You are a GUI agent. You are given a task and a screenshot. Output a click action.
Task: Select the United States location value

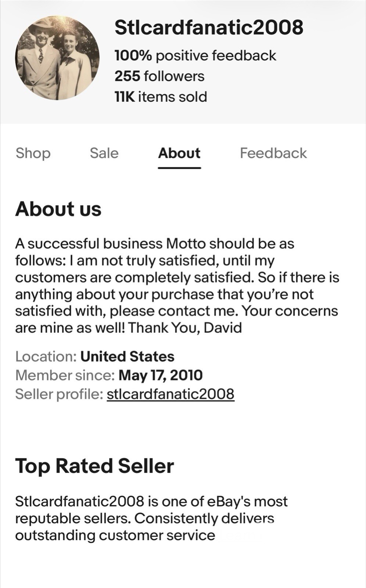(128, 356)
